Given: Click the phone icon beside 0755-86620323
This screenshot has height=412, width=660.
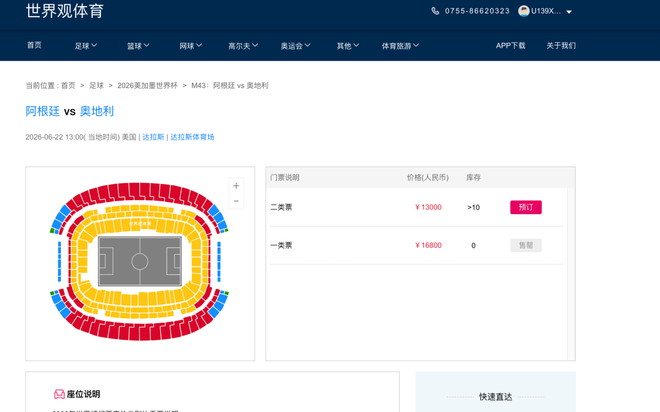Looking at the screenshot, I should [435, 11].
